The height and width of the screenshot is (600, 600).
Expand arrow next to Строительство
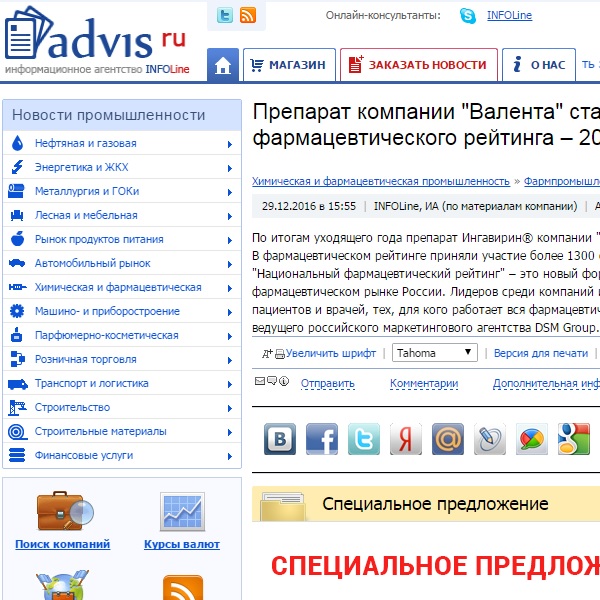coord(230,408)
